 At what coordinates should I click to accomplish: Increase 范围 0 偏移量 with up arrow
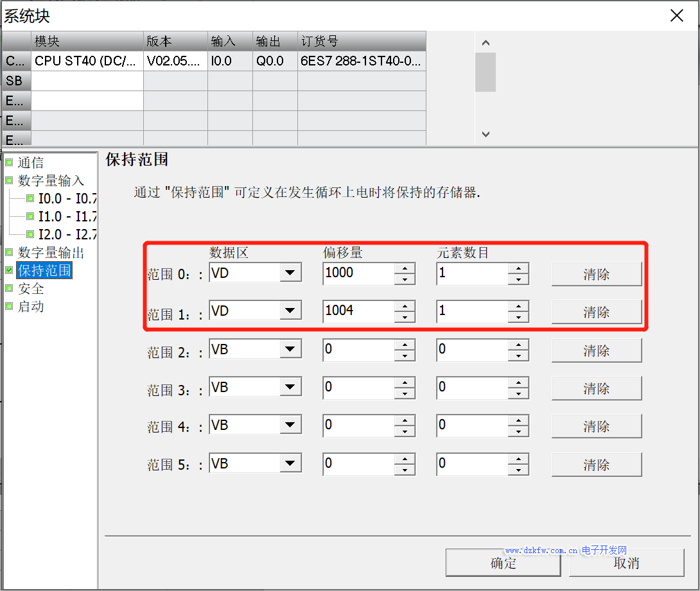pyautogui.click(x=405, y=268)
